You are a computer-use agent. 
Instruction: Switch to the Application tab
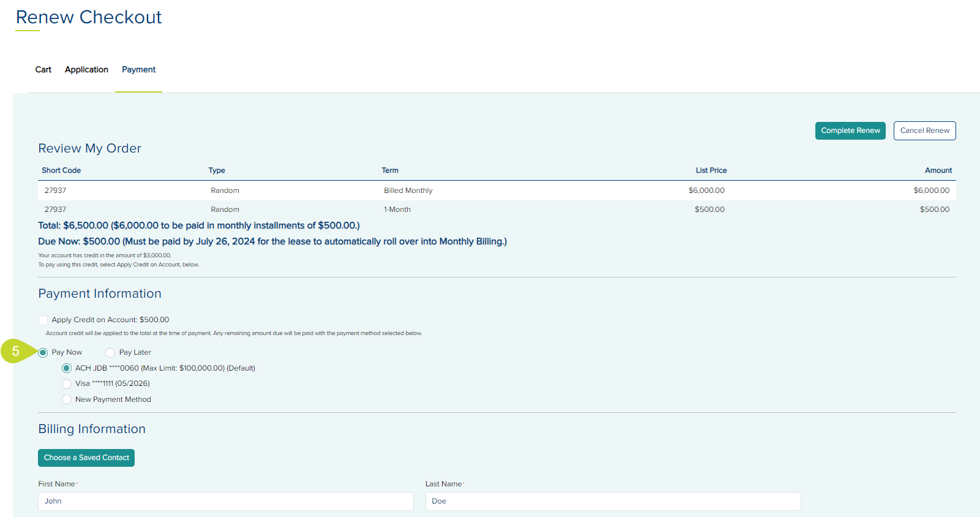pos(86,70)
